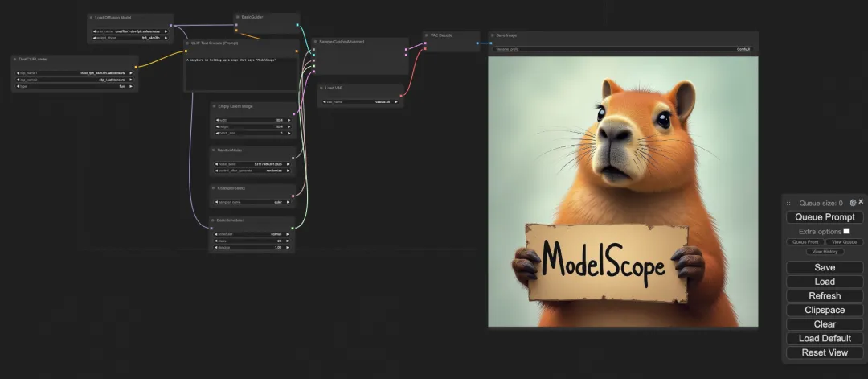The height and width of the screenshot is (379, 868).
Task: Enable the Extra options checkbox
Action: [845, 231]
